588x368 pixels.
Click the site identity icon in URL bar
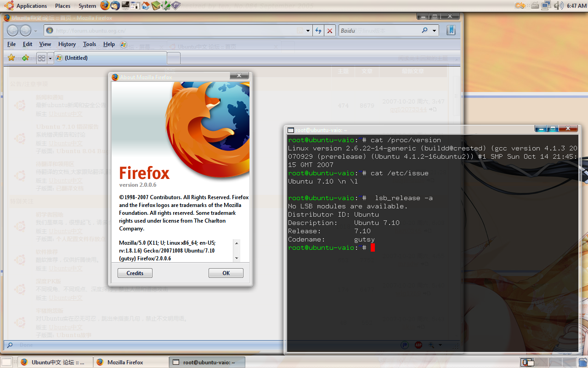[x=50, y=31]
